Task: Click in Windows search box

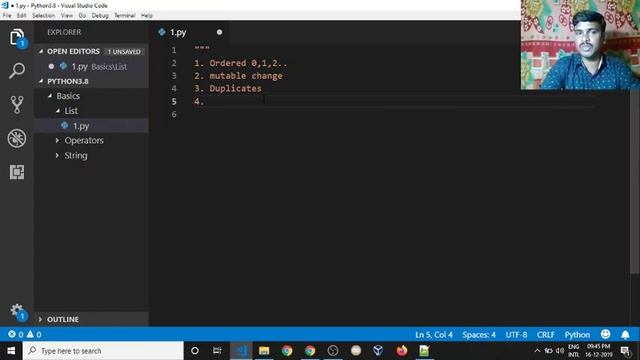Action: [103, 351]
